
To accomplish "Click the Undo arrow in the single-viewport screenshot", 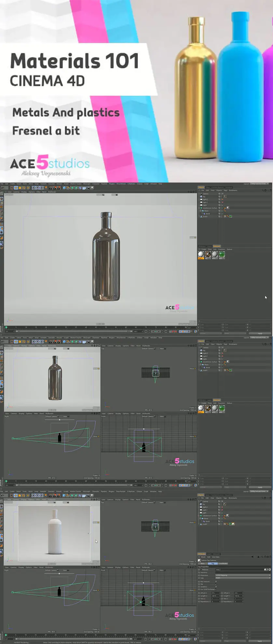I will tap(2, 188).
